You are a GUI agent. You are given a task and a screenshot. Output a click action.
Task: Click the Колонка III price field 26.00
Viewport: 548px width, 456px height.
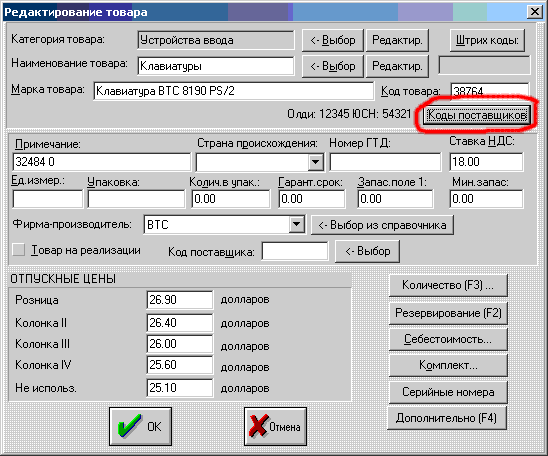point(180,344)
